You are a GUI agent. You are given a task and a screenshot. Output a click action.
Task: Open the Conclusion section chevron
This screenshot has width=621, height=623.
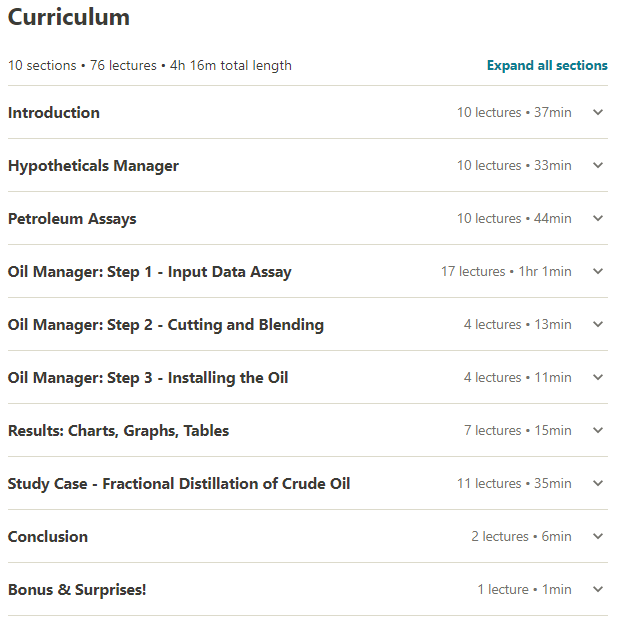(598, 536)
